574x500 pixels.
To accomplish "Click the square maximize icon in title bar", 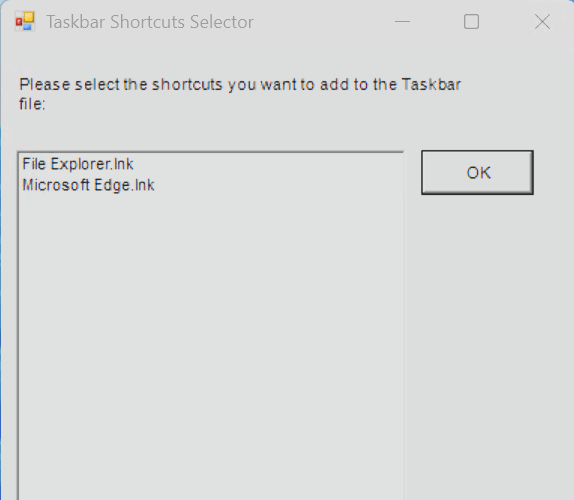I will [471, 22].
